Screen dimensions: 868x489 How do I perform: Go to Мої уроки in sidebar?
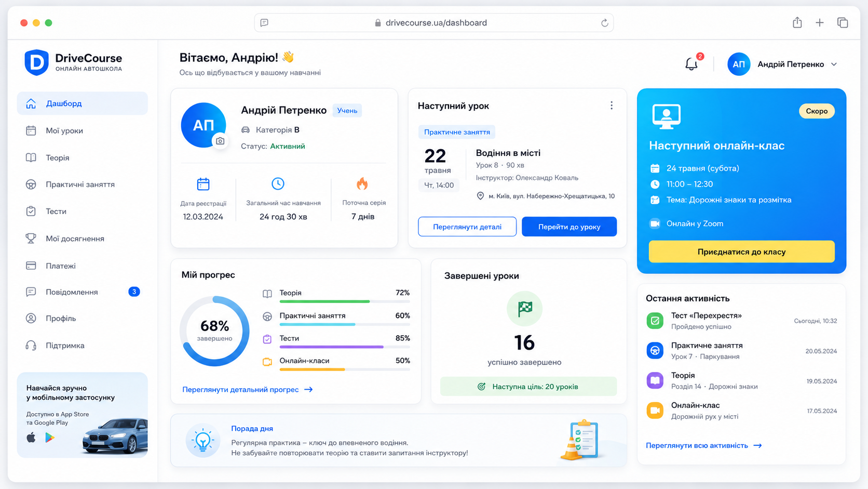pyautogui.click(x=83, y=130)
